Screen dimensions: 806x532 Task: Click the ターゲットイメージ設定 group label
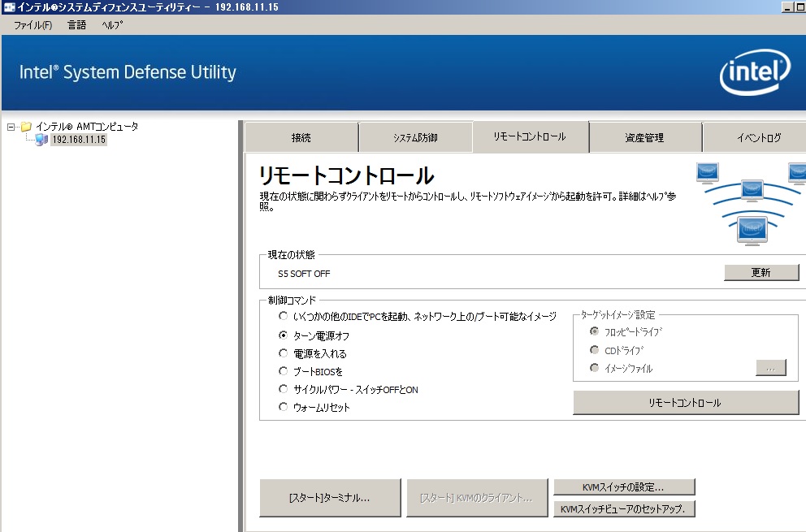(x=617, y=314)
